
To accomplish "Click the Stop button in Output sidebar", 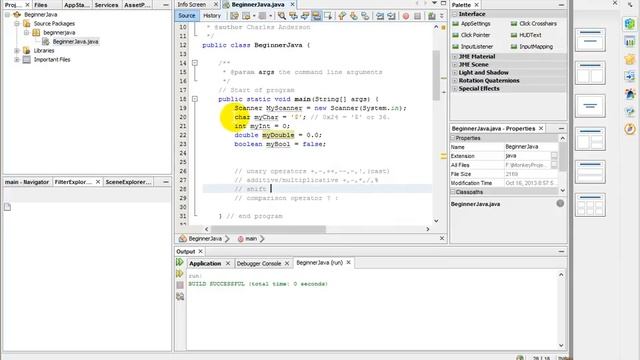I will point(180,285).
